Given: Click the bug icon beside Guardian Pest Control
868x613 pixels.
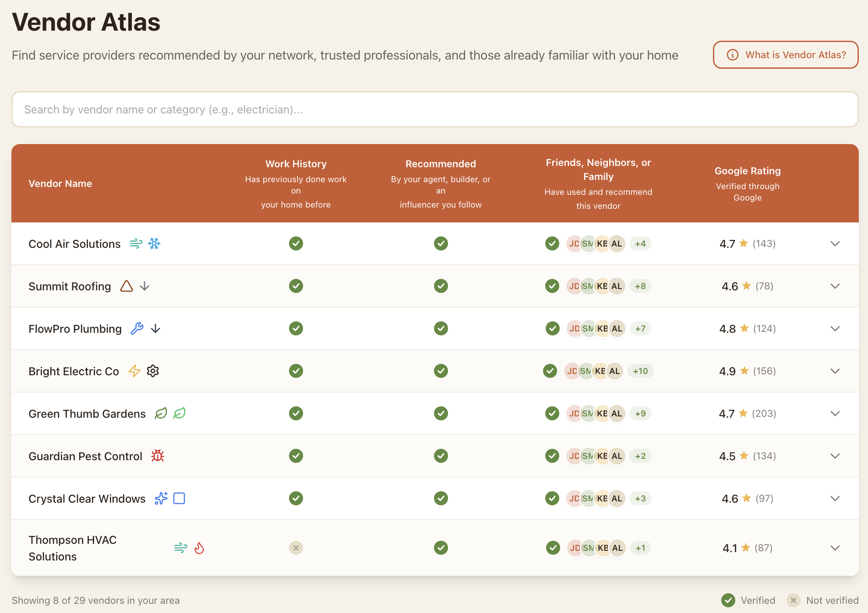Looking at the screenshot, I should (x=158, y=456).
